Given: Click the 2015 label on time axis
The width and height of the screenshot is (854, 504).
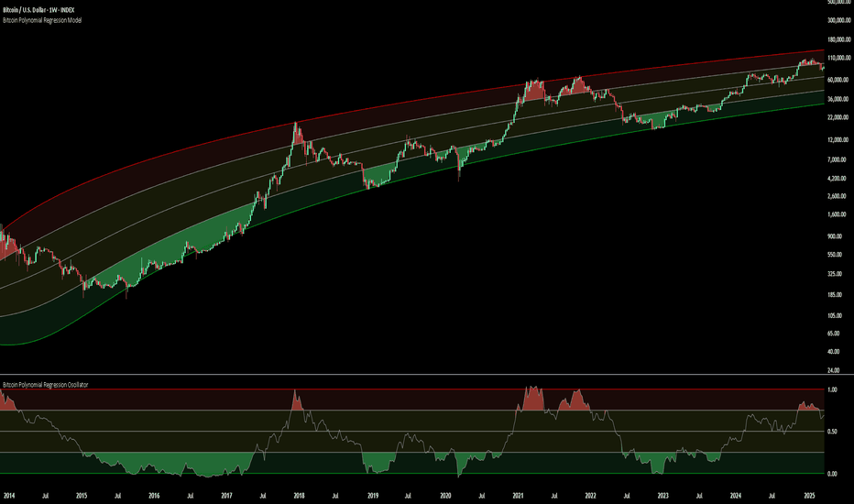Looking at the screenshot, I should click(x=82, y=496).
